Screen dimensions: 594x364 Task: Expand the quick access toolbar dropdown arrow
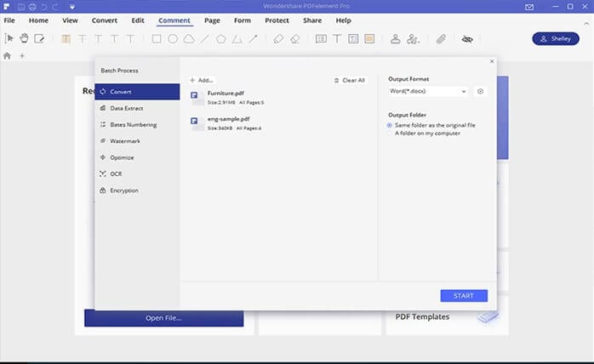coord(72,7)
